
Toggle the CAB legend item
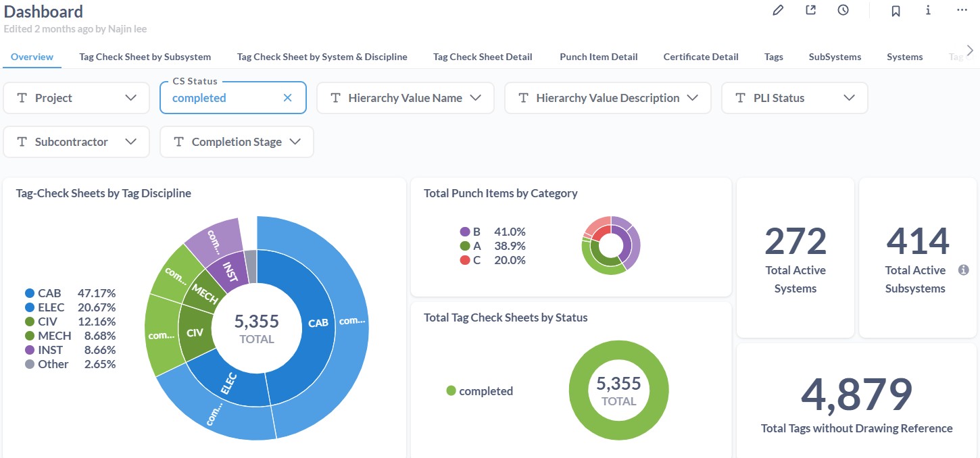[49, 293]
